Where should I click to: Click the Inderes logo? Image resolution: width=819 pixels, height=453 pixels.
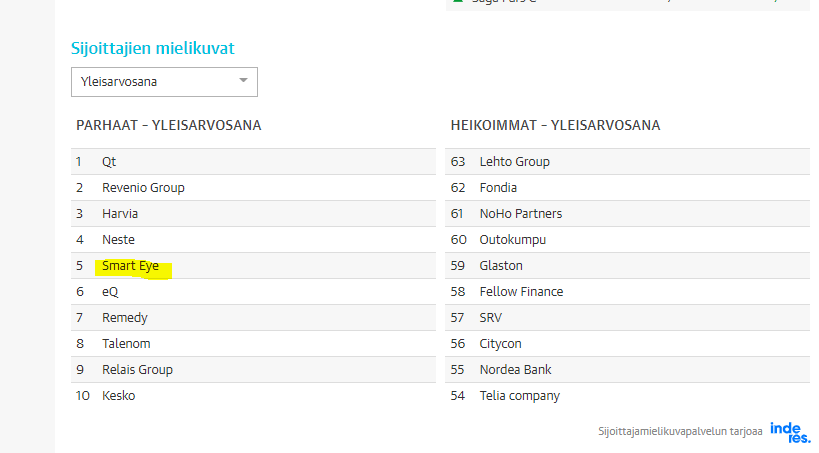[x=790, y=432]
